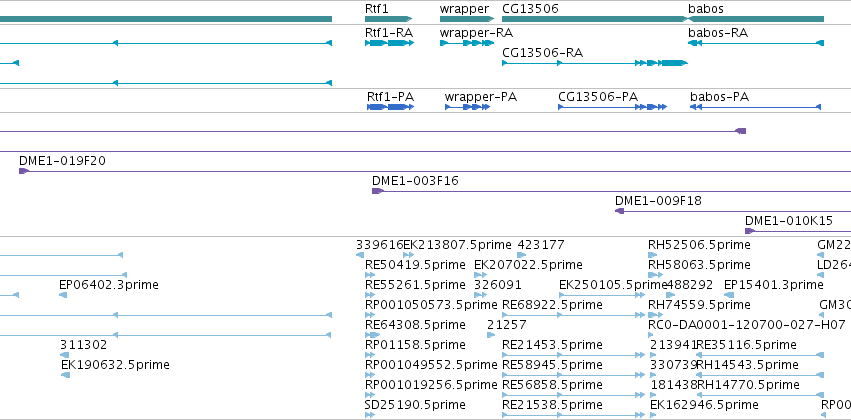
Task: Click the CG13506 gene bar
Action: point(595,19)
